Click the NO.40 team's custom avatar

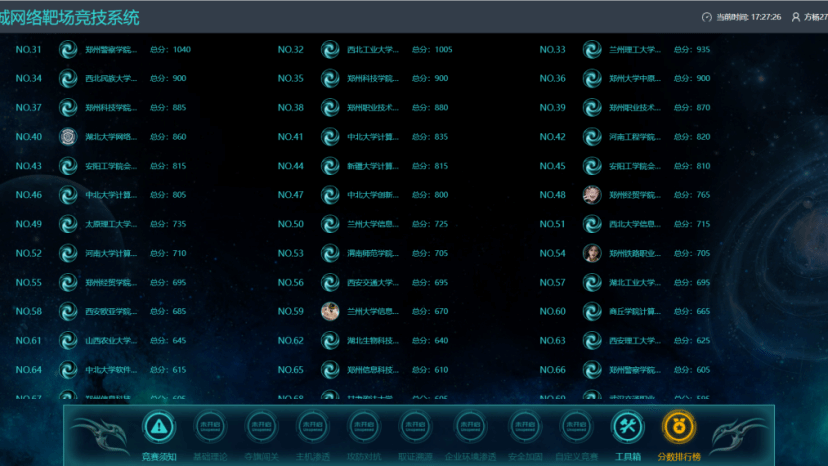point(68,137)
